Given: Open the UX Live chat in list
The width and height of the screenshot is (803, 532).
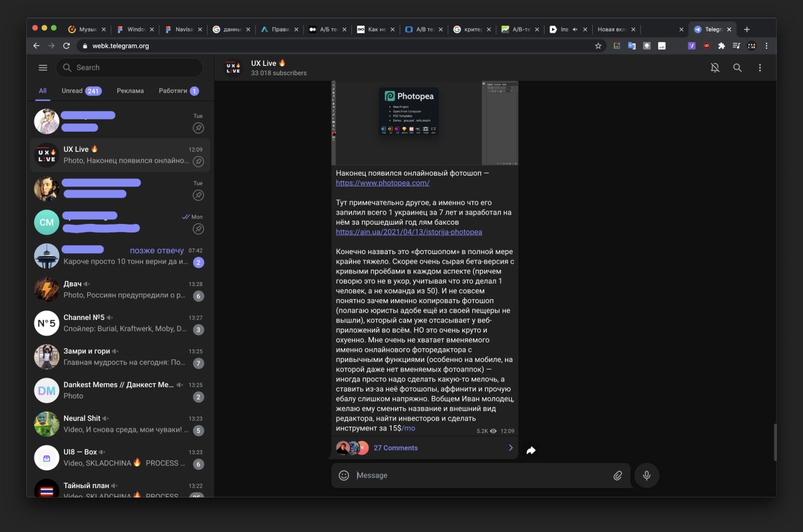Looking at the screenshot, I should (120, 155).
